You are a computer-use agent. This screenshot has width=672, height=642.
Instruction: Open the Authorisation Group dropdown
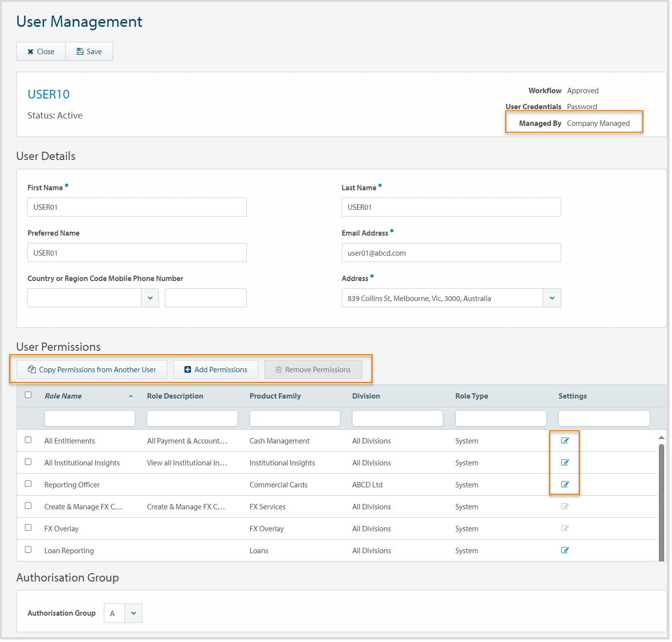tap(133, 613)
